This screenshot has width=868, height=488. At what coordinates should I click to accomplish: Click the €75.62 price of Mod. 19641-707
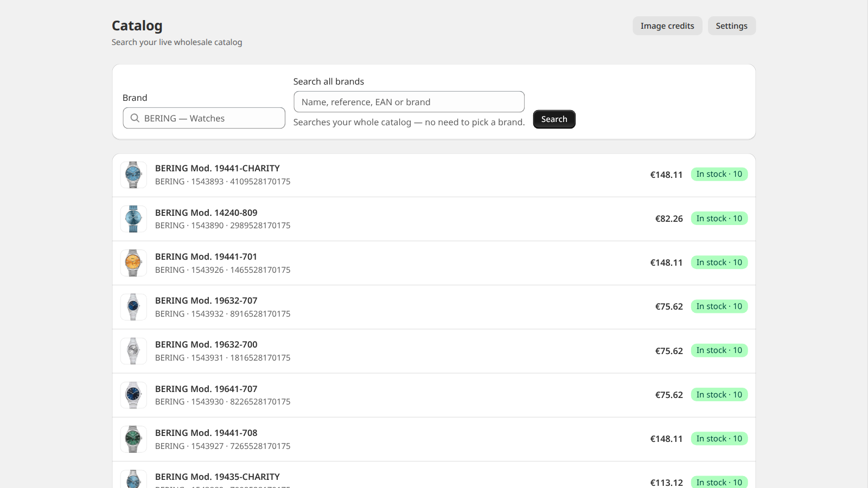click(669, 395)
